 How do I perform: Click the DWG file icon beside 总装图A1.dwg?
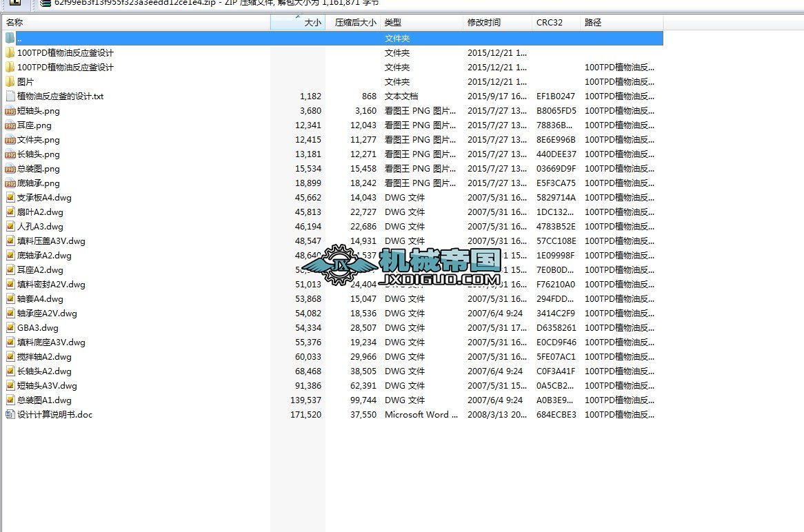coord(9,400)
